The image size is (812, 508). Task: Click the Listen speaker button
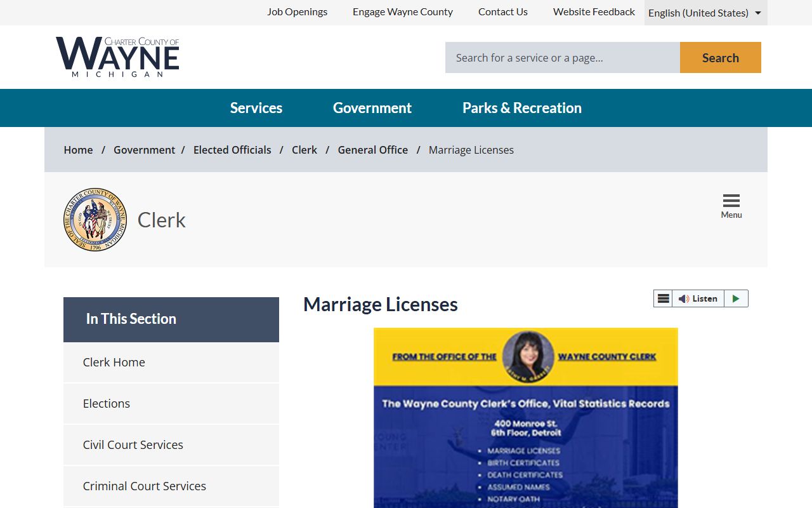coord(698,298)
